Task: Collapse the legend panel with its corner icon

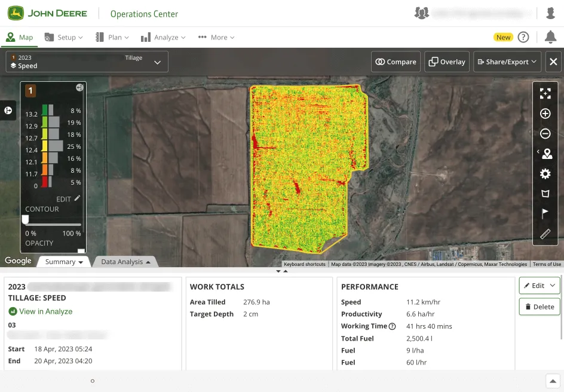Action: (x=79, y=87)
